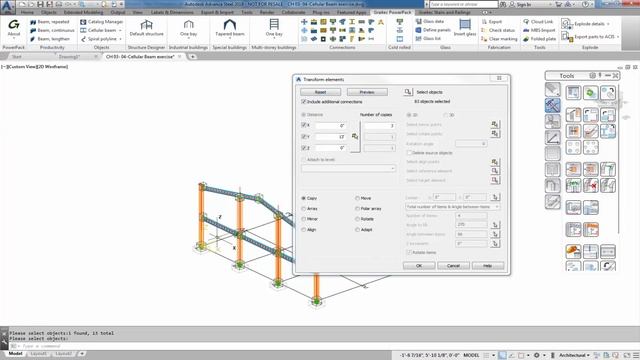Screen dimensions: 640x360
Task: Click OK button in Transform elements
Action: pyautogui.click(x=419, y=266)
